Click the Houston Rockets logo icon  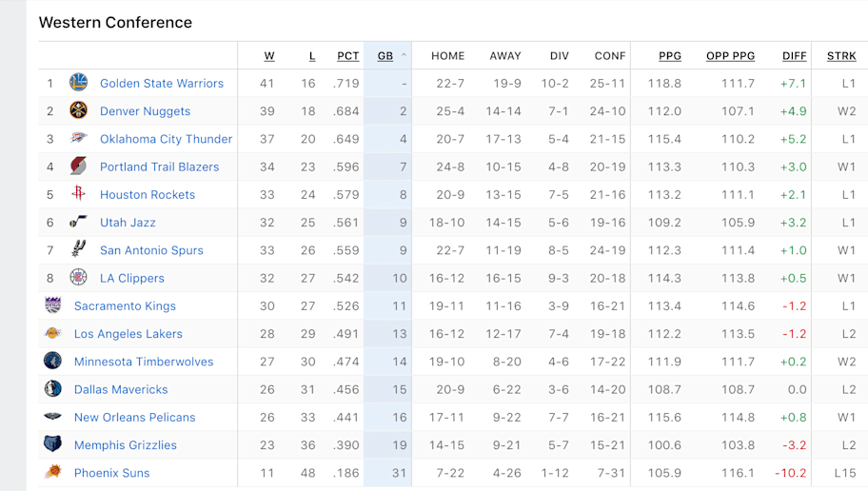[x=79, y=193]
